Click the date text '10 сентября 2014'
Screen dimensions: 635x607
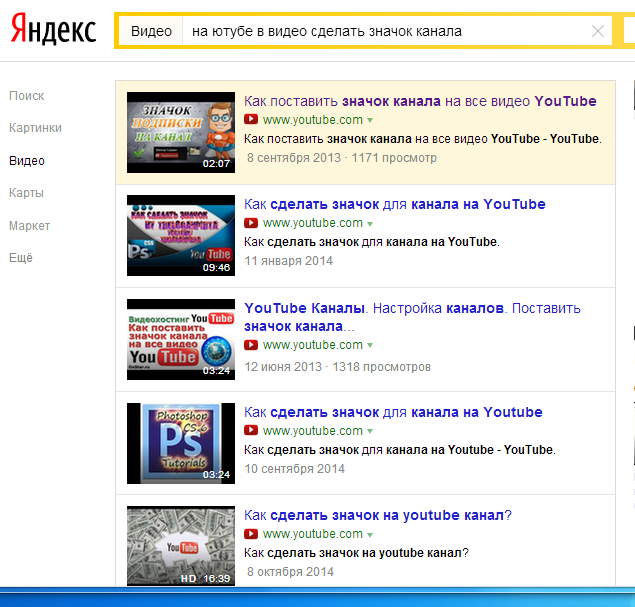pos(294,469)
